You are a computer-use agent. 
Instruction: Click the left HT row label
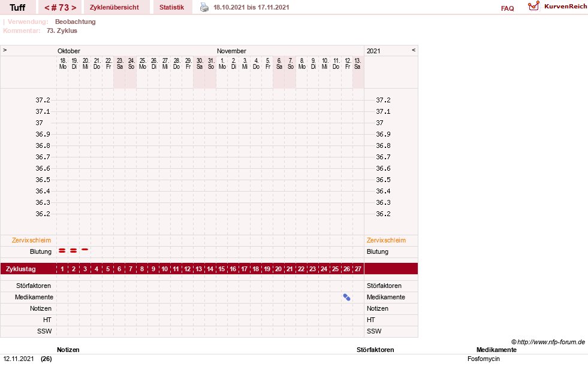point(47,320)
